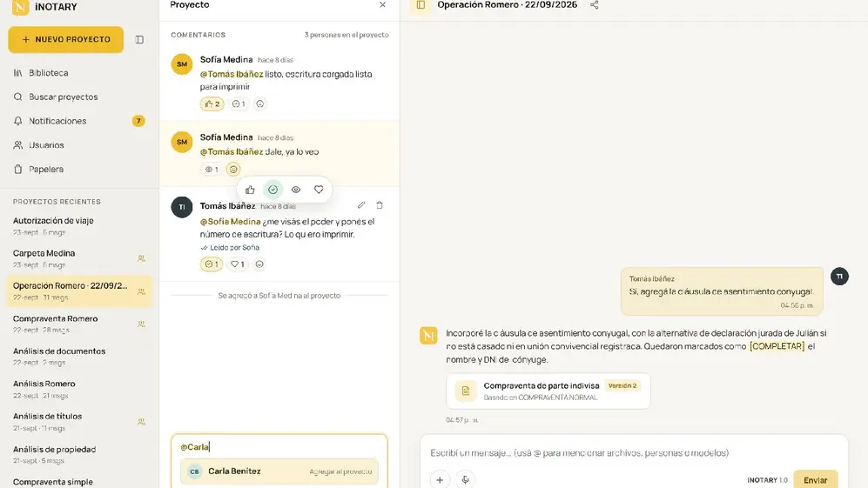The height and width of the screenshot is (488, 868).
Task: Start voice input with microphone icon
Action: (466, 479)
